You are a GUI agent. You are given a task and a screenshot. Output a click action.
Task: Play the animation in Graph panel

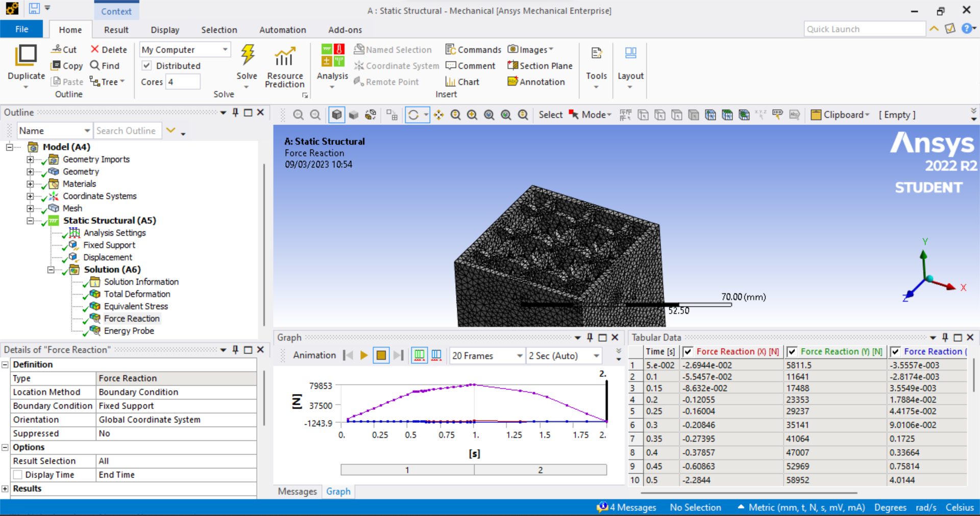pyautogui.click(x=364, y=355)
